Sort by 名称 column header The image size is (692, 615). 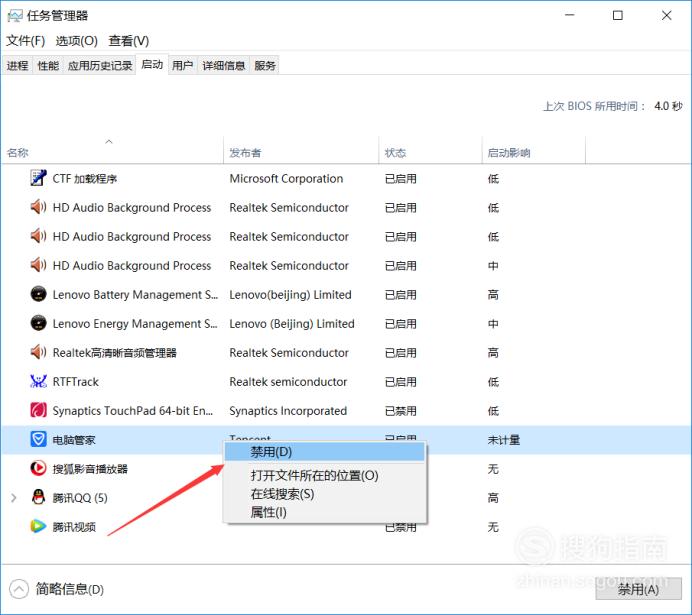click(113, 152)
